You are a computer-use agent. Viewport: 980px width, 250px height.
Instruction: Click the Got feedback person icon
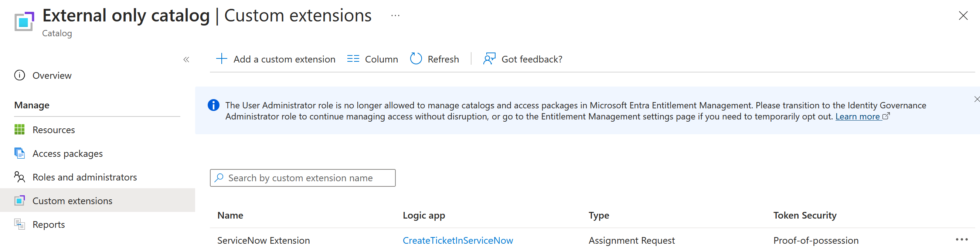(x=489, y=59)
